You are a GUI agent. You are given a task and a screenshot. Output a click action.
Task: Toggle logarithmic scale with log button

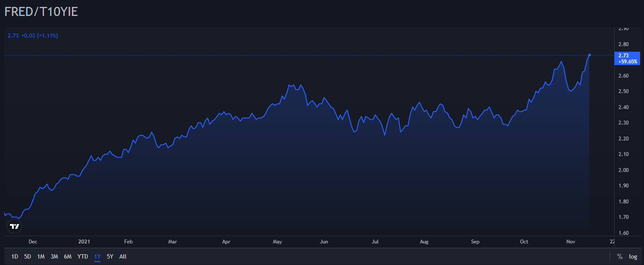click(633, 256)
